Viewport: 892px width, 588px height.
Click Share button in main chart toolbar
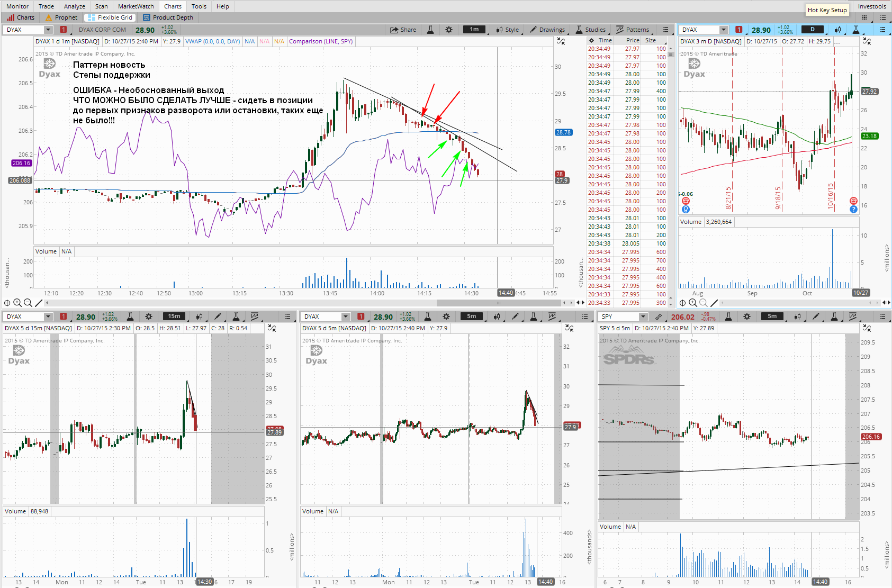tap(403, 30)
